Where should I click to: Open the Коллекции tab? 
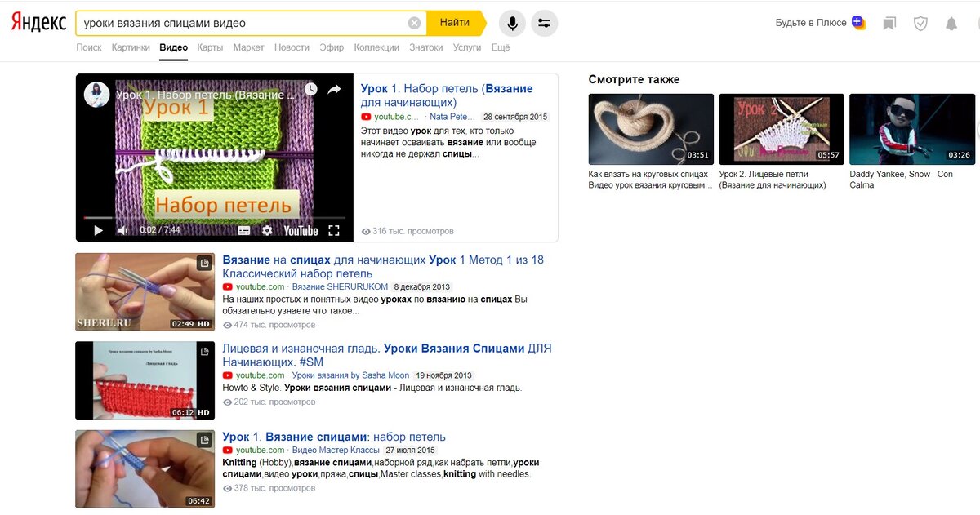pos(376,47)
